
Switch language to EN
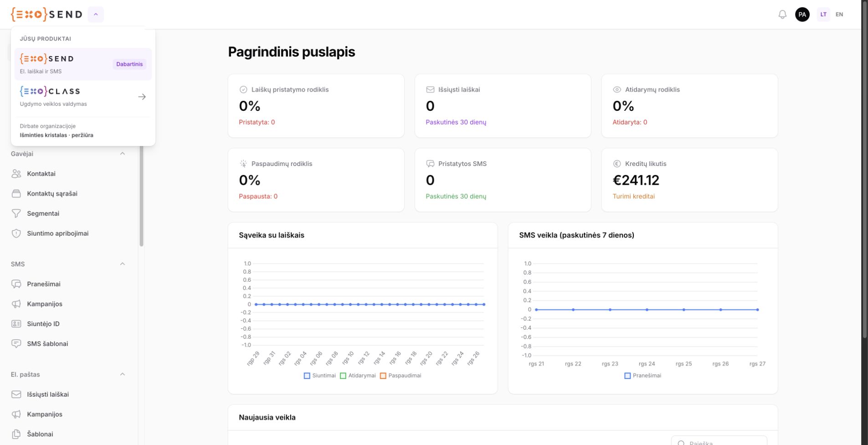click(x=839, y=15)
